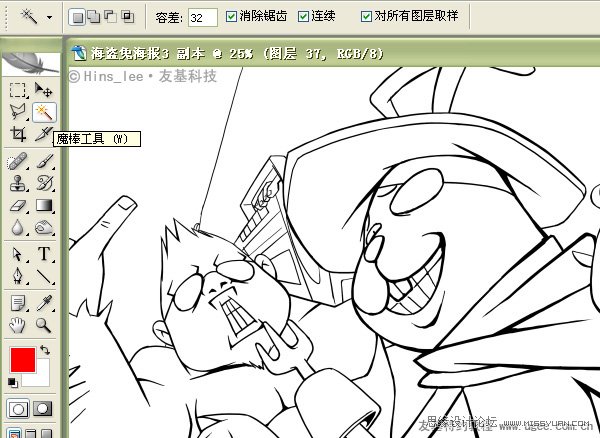Toggle the 对所有图层取样 checkbox

pyautogui.click(x=366, y=16)
